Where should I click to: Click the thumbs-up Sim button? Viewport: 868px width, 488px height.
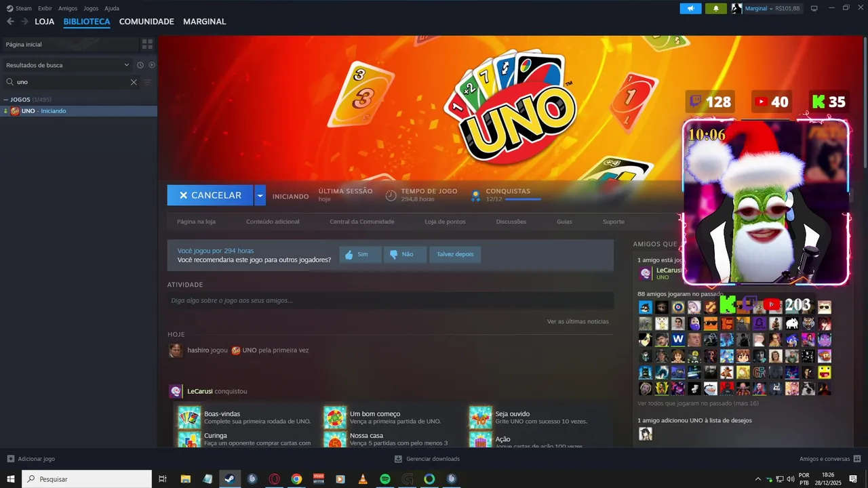point(360,255)
